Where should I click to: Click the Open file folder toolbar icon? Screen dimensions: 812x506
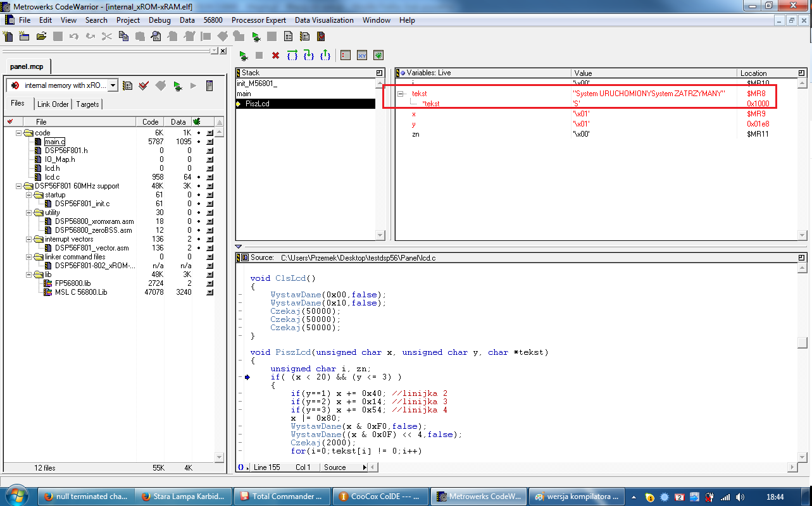41,37
